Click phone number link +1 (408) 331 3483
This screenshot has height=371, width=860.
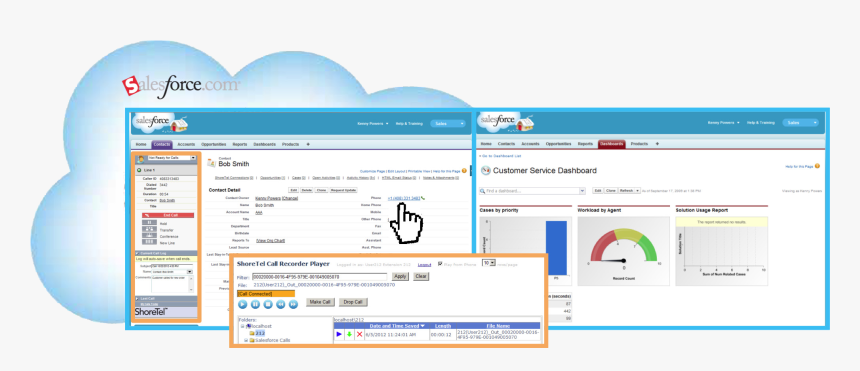404,198
